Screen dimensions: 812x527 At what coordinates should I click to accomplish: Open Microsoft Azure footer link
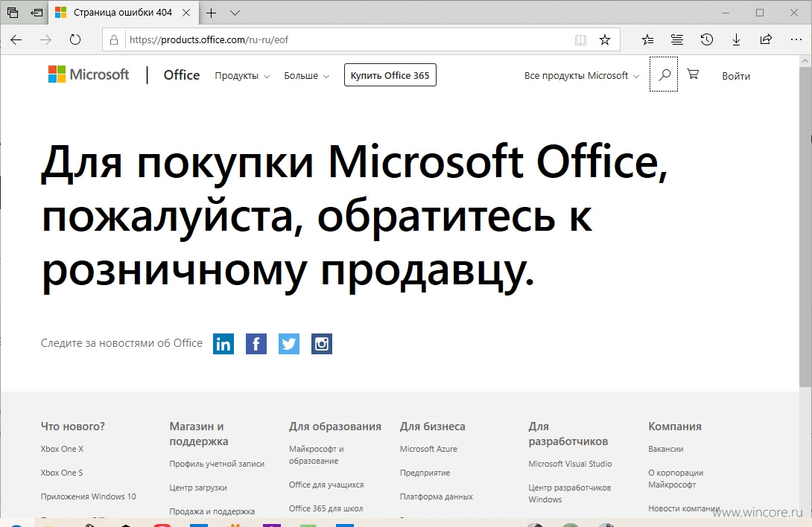429,449
